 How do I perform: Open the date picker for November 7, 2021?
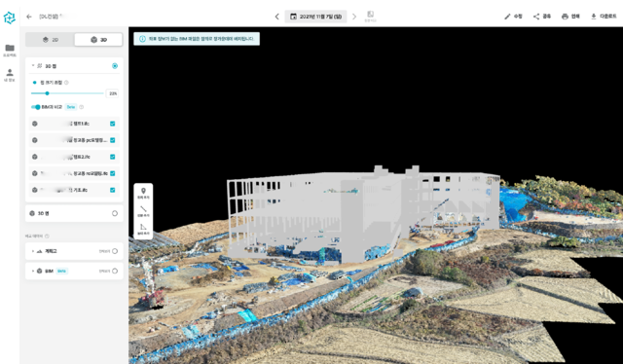pos(315,17)
